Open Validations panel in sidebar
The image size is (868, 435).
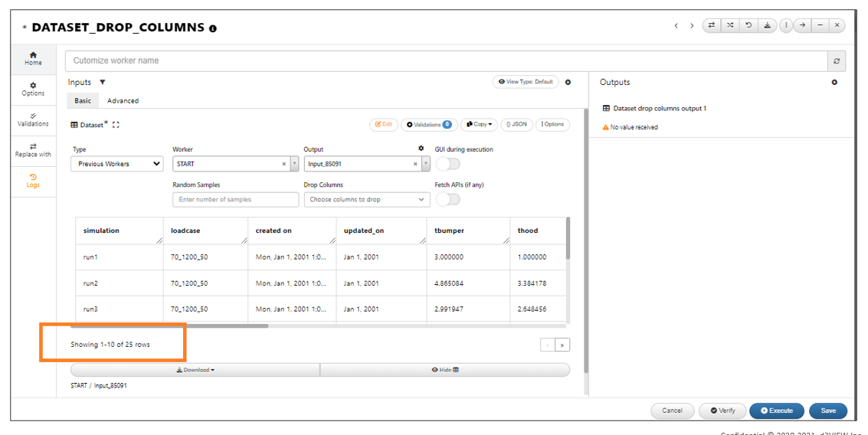point(33,120)
